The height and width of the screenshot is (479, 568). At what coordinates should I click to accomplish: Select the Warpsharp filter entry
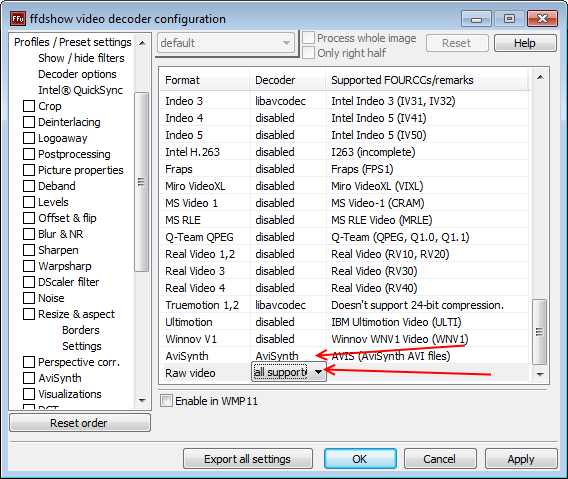pyautogui.click(x=64, y=266)
